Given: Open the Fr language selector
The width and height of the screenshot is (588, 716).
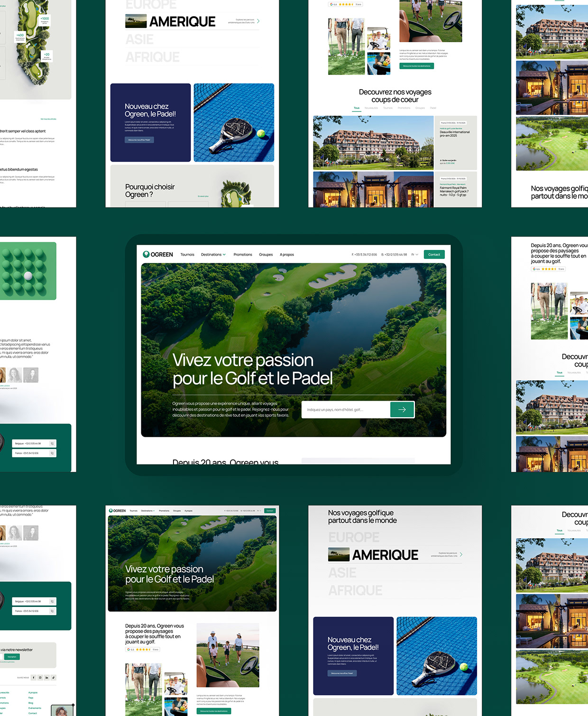Looking at the screenshot, I should click(414, 254).
